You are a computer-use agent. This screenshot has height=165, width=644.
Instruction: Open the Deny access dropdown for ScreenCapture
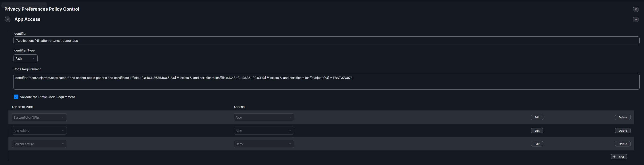pyautogui.click(x=264, y=144)
